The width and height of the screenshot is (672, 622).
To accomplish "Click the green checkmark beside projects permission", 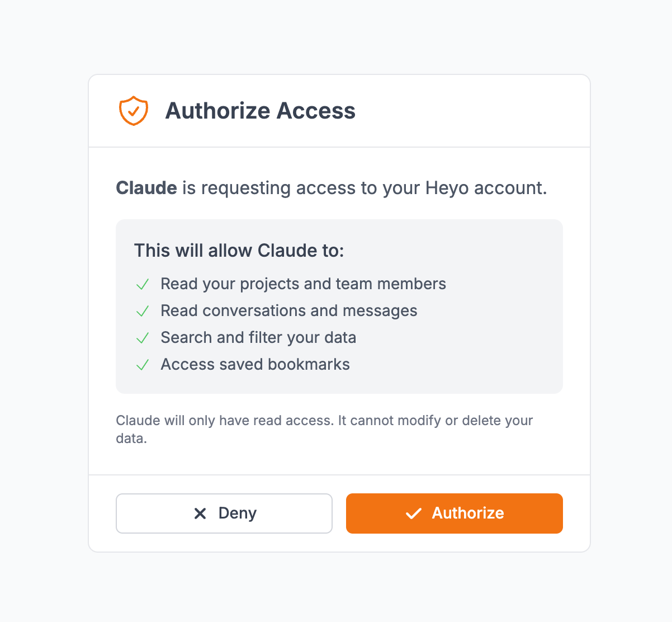I will click(x=142, y=284).
